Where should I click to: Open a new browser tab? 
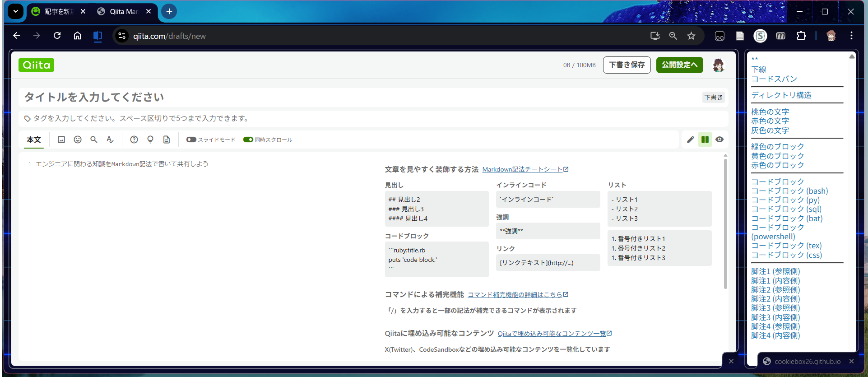click(169, 11)
